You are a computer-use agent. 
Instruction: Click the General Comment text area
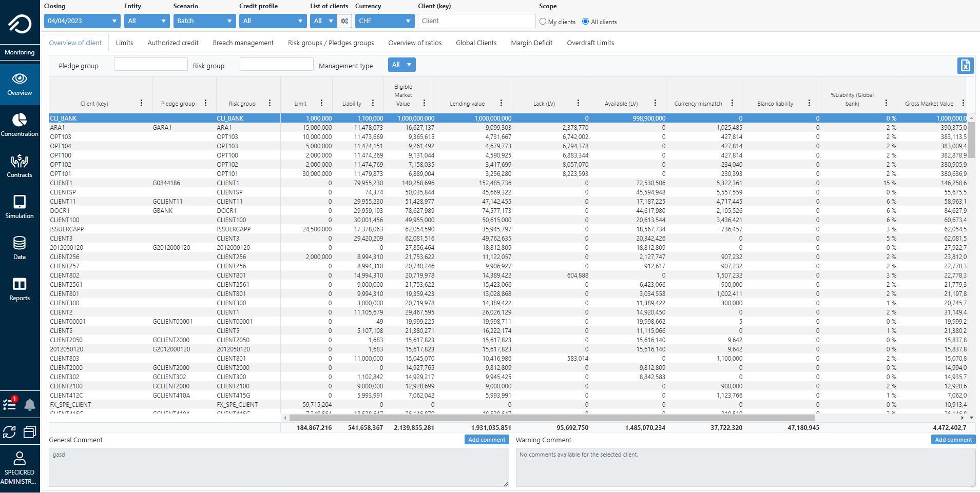click(279, 467)
